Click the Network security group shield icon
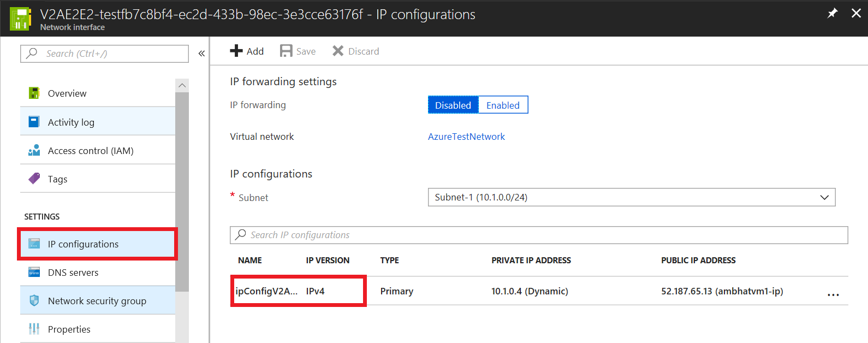Screen dimensions: 868x343 point(34,300)
